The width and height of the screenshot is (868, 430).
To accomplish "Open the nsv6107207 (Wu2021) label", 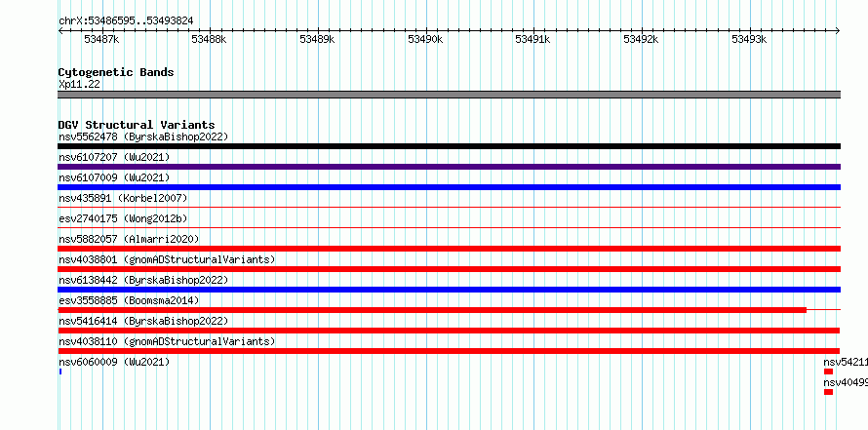I will 114,157.
